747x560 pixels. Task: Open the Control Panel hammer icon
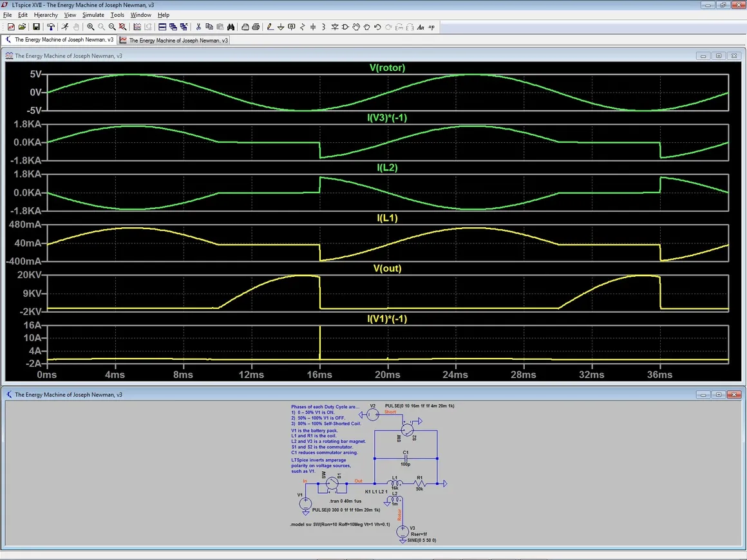click(51, 27)
